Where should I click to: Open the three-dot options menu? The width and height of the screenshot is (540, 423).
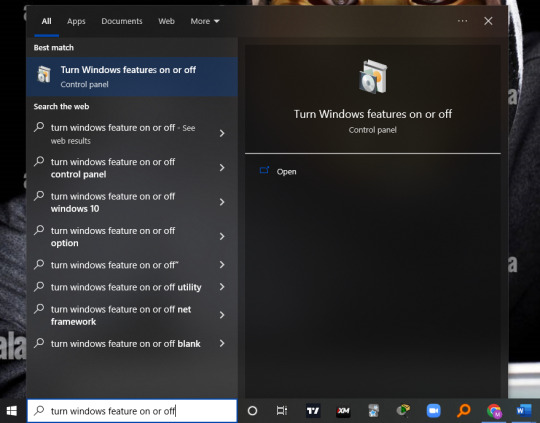click(x=463, y=21)
